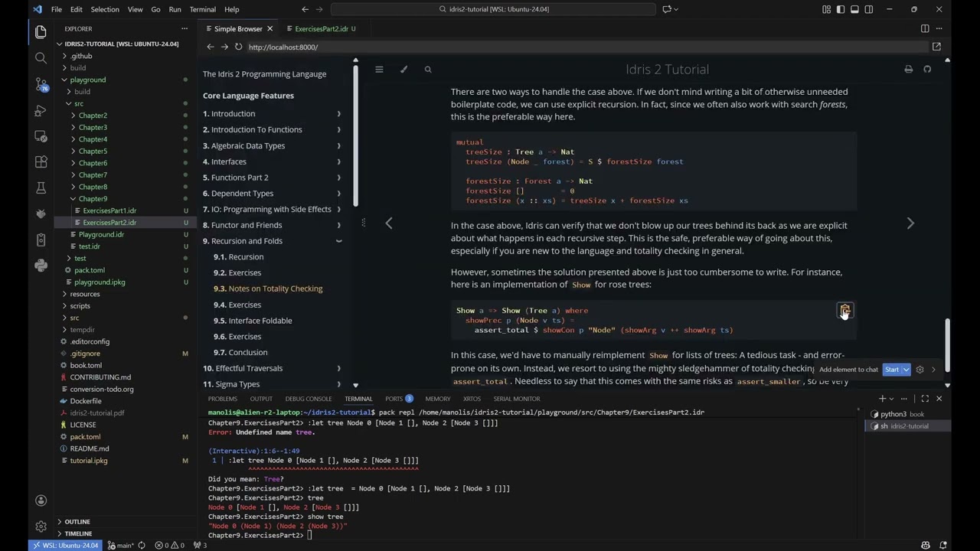Switch to the ExercisesPart2.idr editor tab
This screenshot has width=980, height=551.
[x=321, y=28]
